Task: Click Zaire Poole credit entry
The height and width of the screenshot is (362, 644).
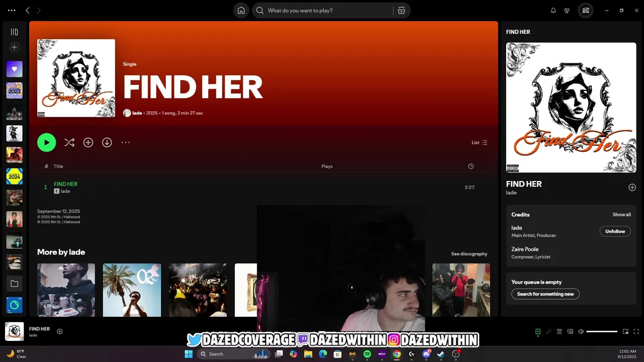Action: click(x=525, y=249)
